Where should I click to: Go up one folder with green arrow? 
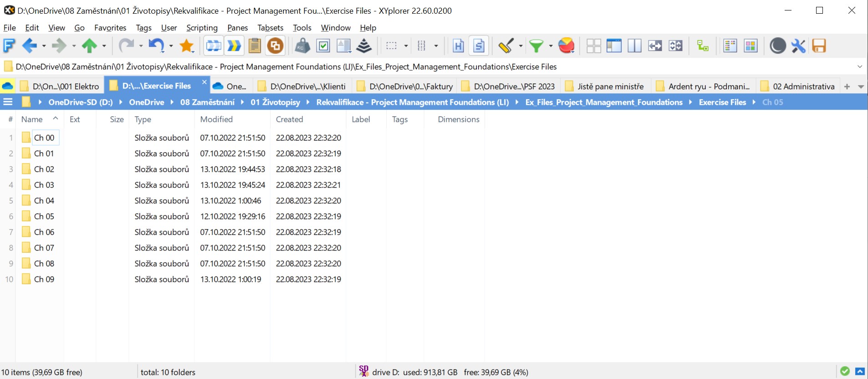[x=89, y=46]
